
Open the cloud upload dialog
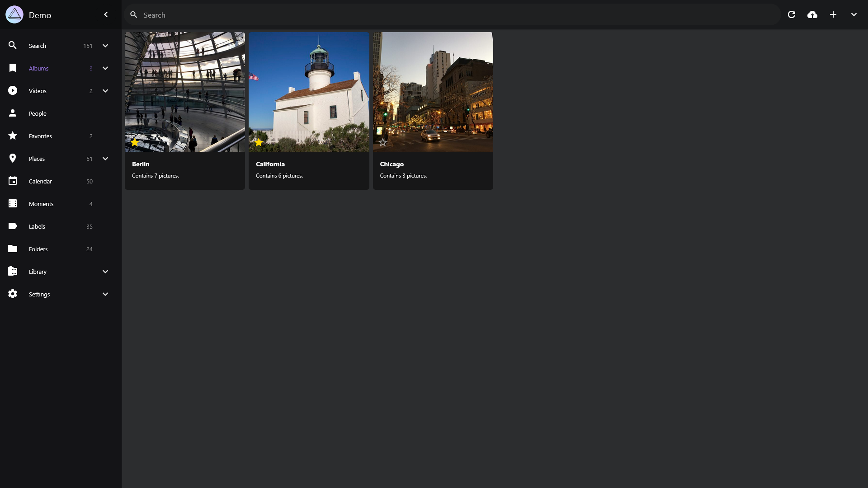tap(812, 15)
